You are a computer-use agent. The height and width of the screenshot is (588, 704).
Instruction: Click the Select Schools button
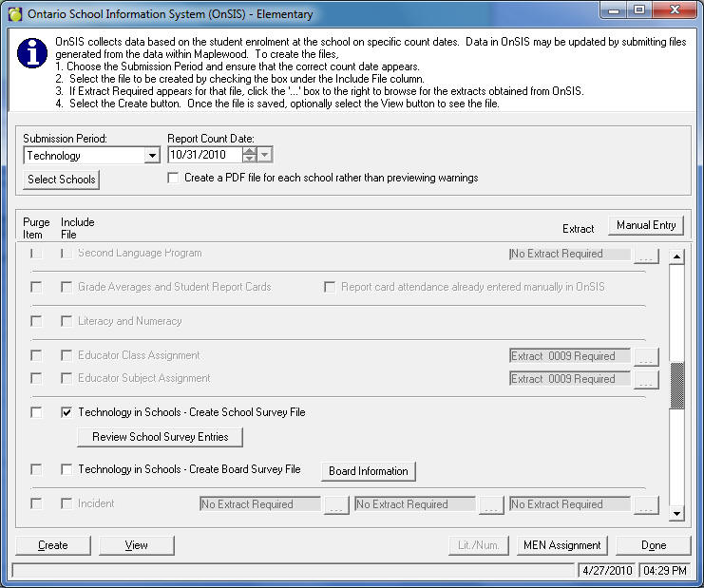click(62, 180)
